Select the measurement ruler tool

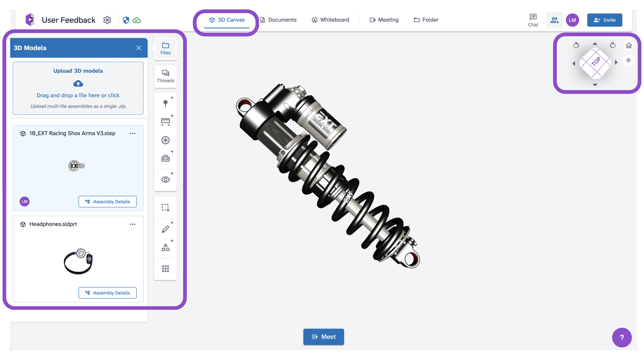(x=165, y=122)
